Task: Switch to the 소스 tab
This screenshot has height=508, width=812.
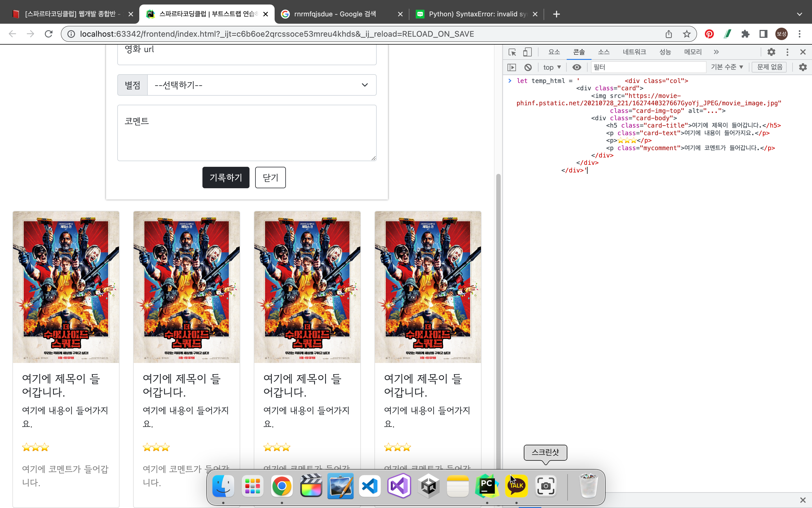Action: point(604,52)
